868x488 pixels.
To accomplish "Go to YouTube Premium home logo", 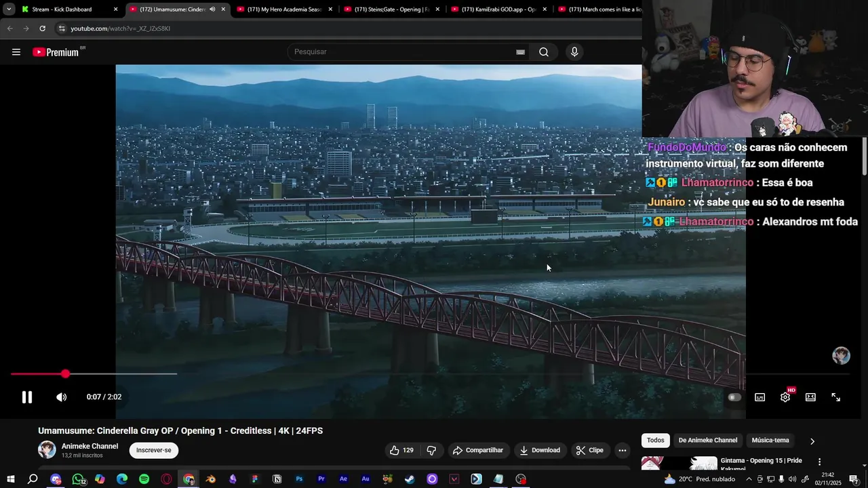I will [56, 52].
